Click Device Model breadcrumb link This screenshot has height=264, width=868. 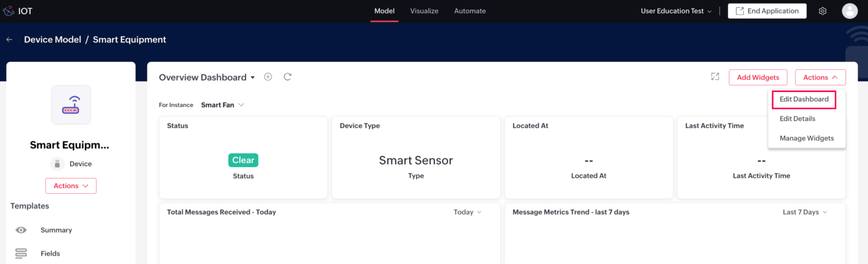pyautogui.click(x=53, y=39)
